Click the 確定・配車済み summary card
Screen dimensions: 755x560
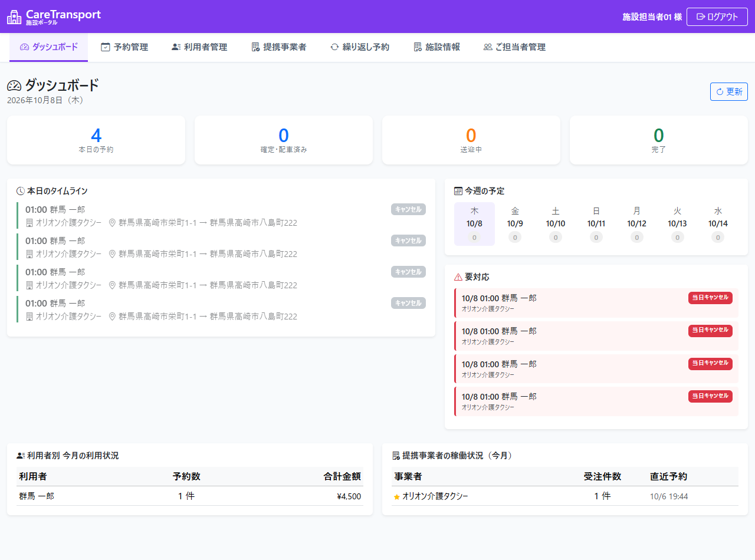pyautogui.click(x=284, y=140)
